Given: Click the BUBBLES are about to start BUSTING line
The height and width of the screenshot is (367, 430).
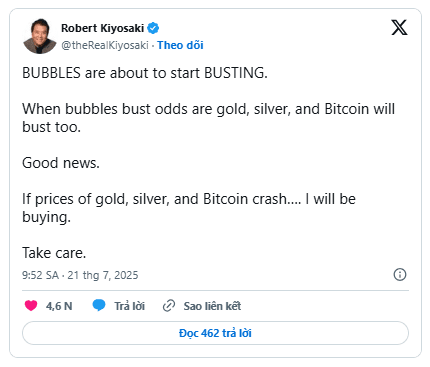Looking at the screenshot, I should 145,73.
